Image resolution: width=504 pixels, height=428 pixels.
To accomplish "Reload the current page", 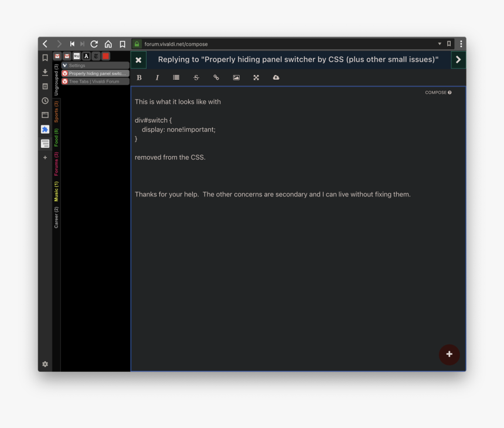I will 94,44.
